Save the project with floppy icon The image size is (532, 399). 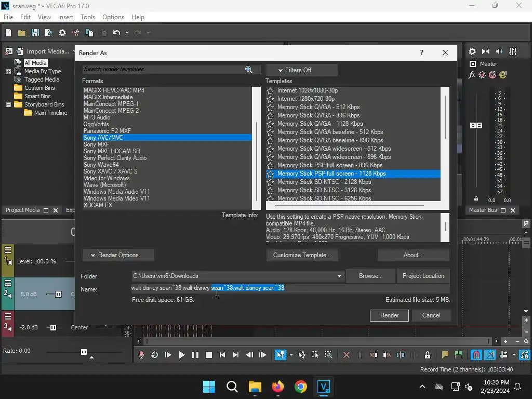click(35, 33)
